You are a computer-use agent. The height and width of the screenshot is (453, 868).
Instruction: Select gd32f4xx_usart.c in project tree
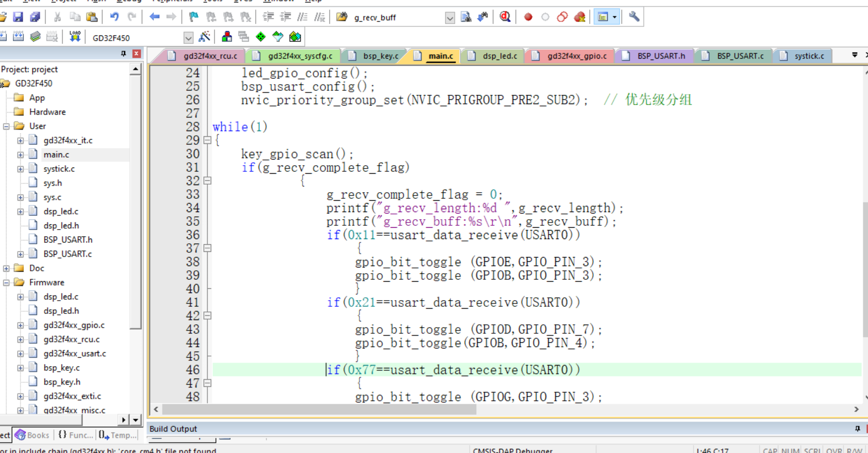pyautogui.click(x=74, y=354)
